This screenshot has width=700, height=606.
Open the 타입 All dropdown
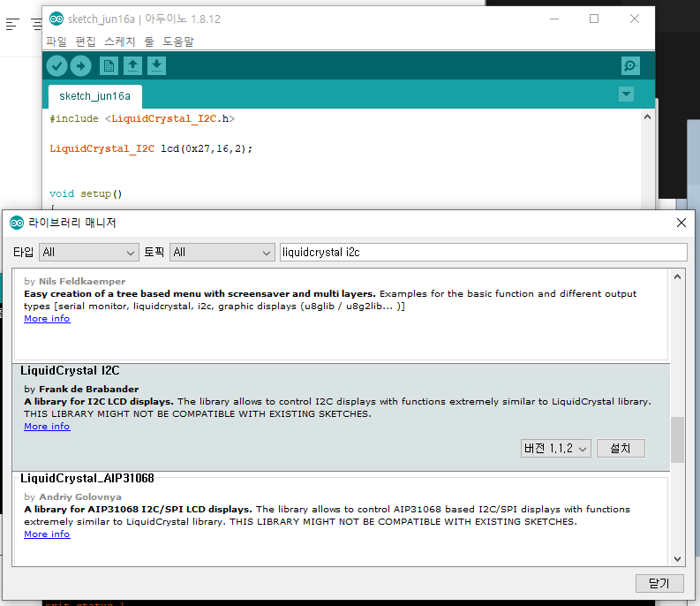(x=89, y=253)
